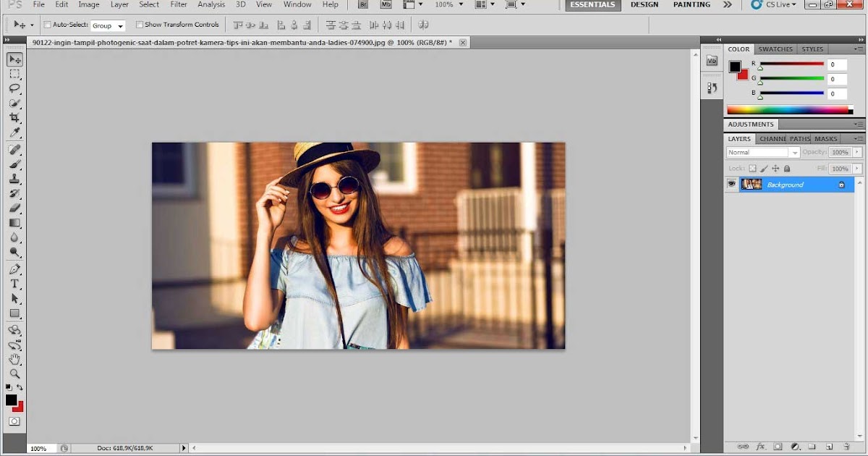
Task: Enable Show Transform Controls
Action: pos(139,24)
